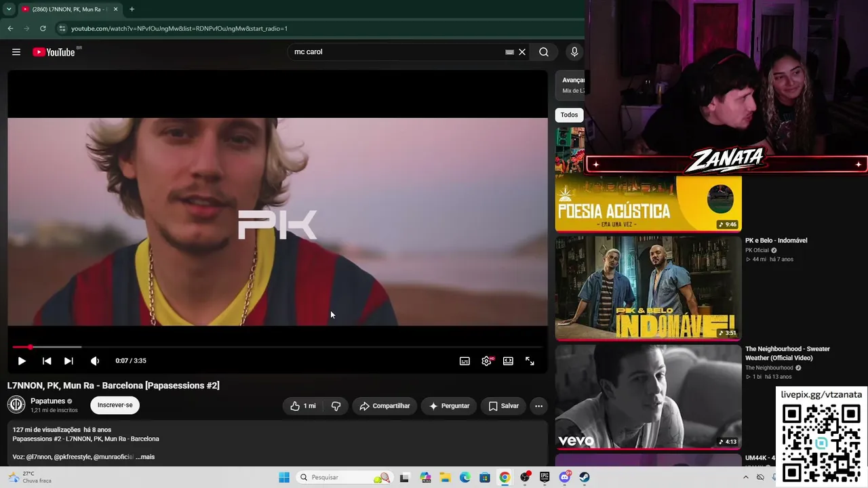The height and width of the screenshot is (488, 868).
Task: Open the Papatunes channel name link
Action: (47, 401)
